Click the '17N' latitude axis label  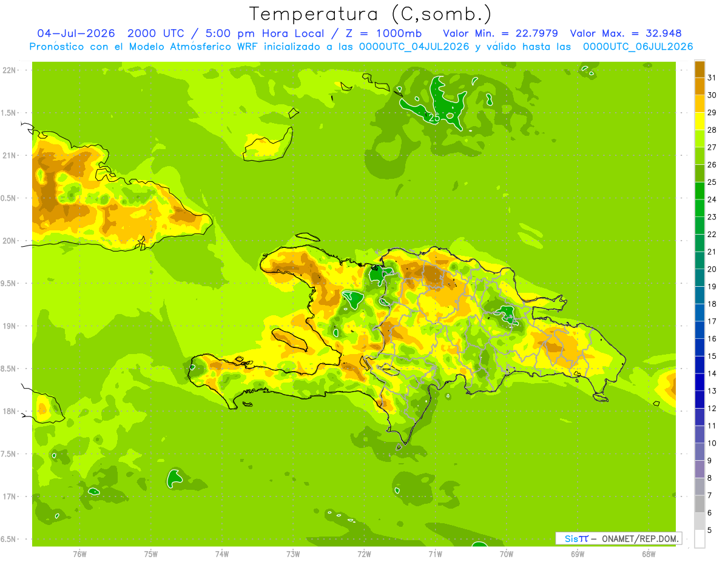coord(10,497)
